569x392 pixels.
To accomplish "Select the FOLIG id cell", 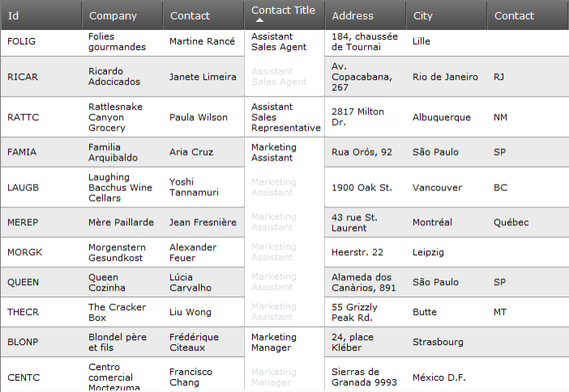I will click(x=21, y=41).
